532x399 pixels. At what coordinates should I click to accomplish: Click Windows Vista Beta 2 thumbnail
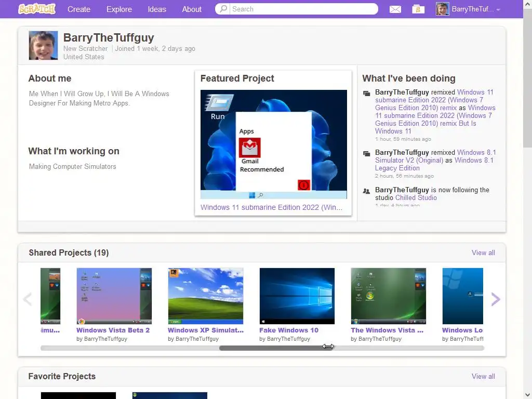[x=114, y=296]
